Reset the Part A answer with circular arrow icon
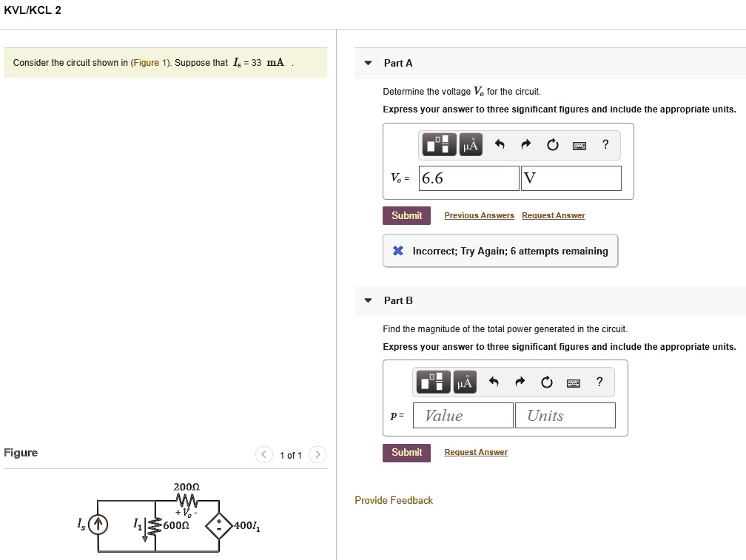The height and width of the screenshot is (560, 746). click(552, 145)
